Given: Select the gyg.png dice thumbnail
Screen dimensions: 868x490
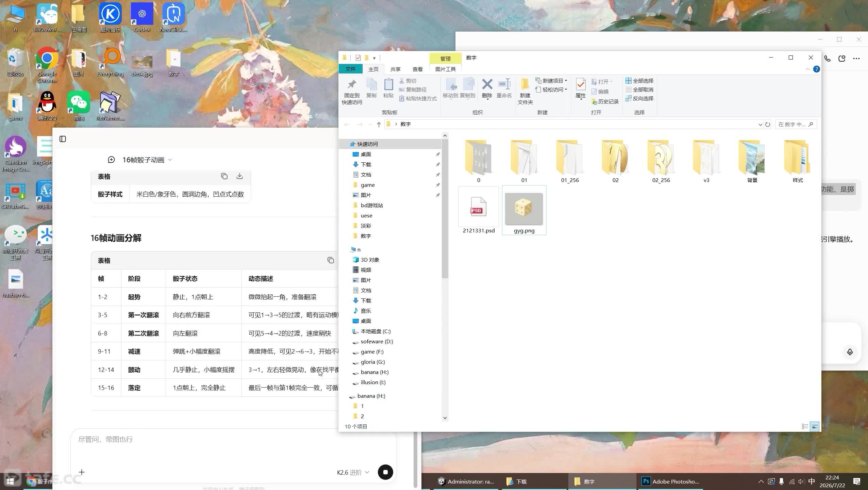Looking at the screenshot, I should coord(524,210).
